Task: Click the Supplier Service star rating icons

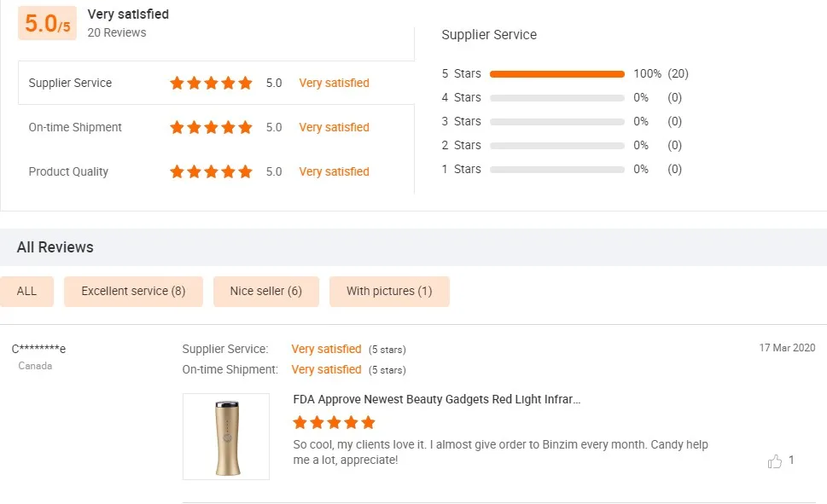Action: [211, 83]
